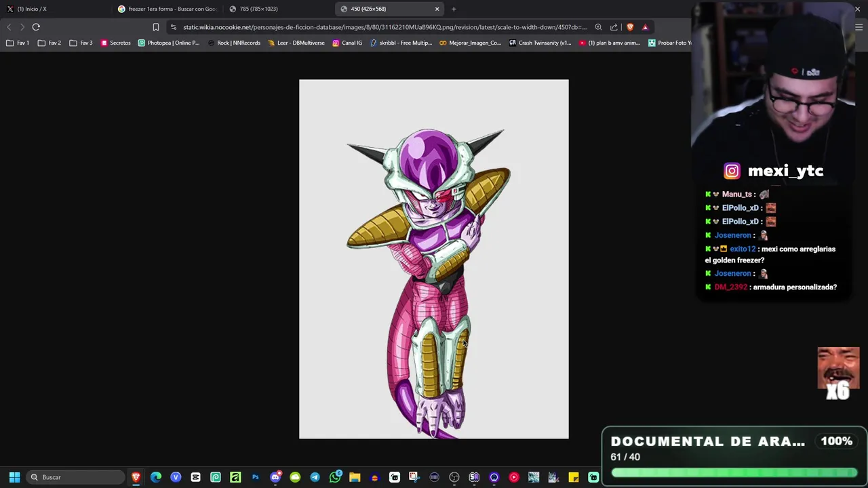The image size is (868, 488).
Task: Open the Fav 1 bookmarks folder
Action: click(18, 43)
